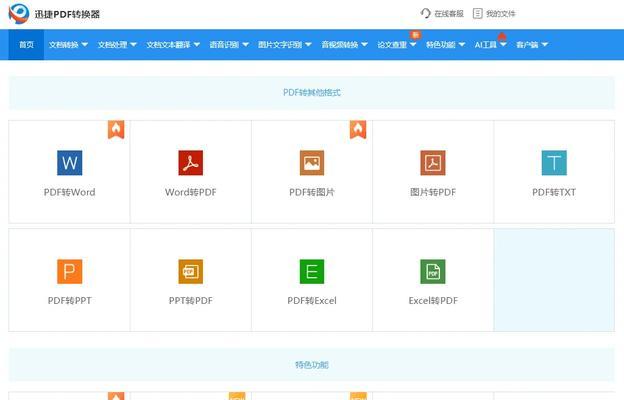Select the 图片转PDF icon
This screenshot has height=400, width=624.
coord(433,163)
